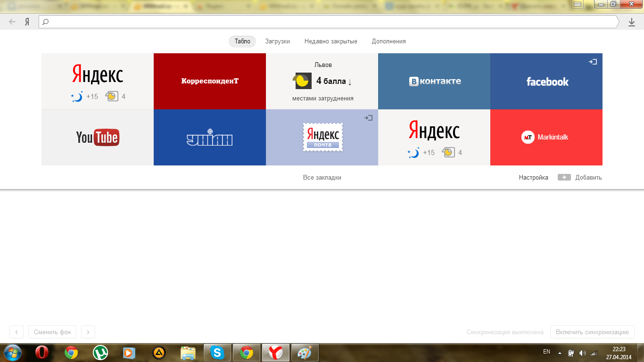Show the next background with the right chevron
Image resolution: width=644 pixels, height=362 pixels.
click(x=88, y=332)
